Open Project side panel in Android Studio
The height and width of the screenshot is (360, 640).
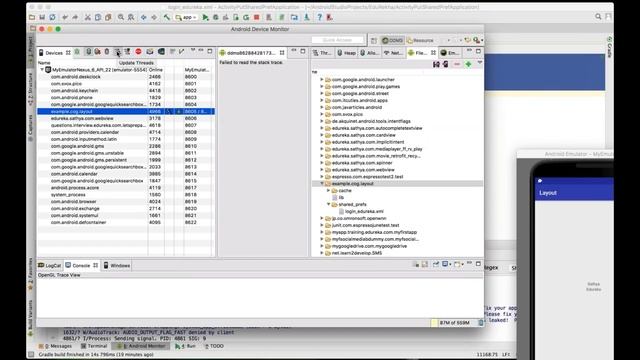tap(31, 51)
